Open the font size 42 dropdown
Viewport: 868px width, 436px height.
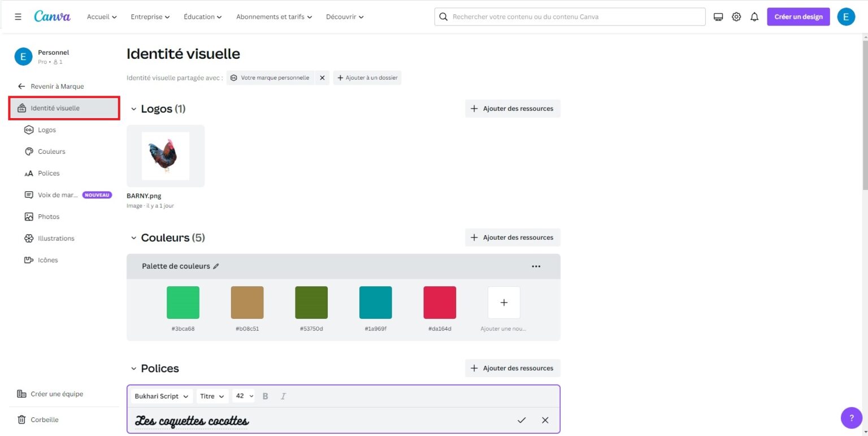click(243, 396)
